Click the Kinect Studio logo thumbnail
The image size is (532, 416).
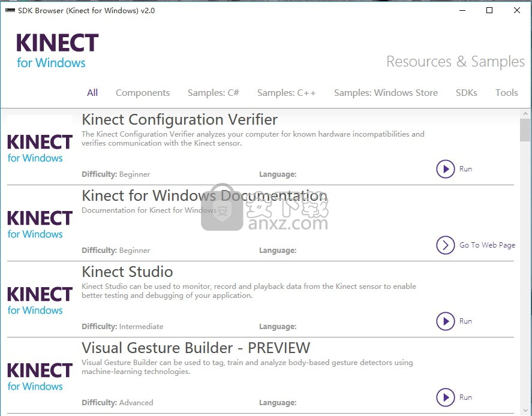(x=40, y=301)
